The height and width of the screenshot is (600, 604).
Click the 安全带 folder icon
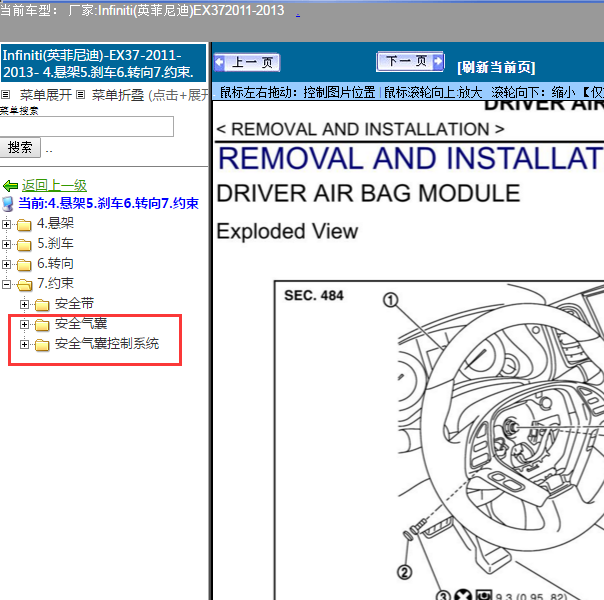[x=42, y=305]
